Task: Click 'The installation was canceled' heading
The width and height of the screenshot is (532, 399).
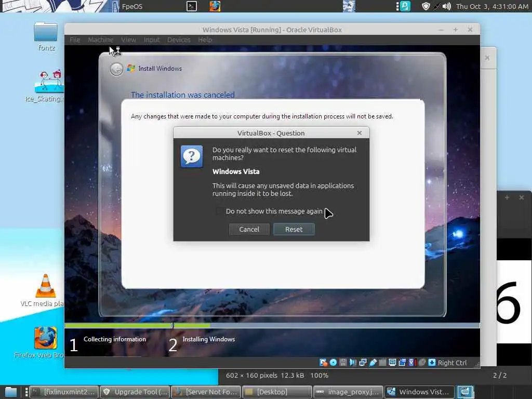Action: (x=182, y=95)
